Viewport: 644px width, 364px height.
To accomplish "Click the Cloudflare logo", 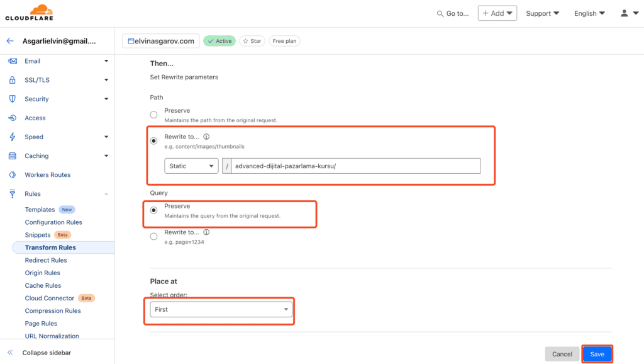I will (29, 13).
